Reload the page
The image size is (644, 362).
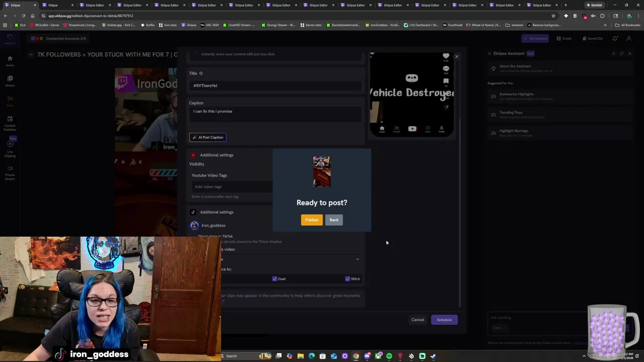pos(23,16)
